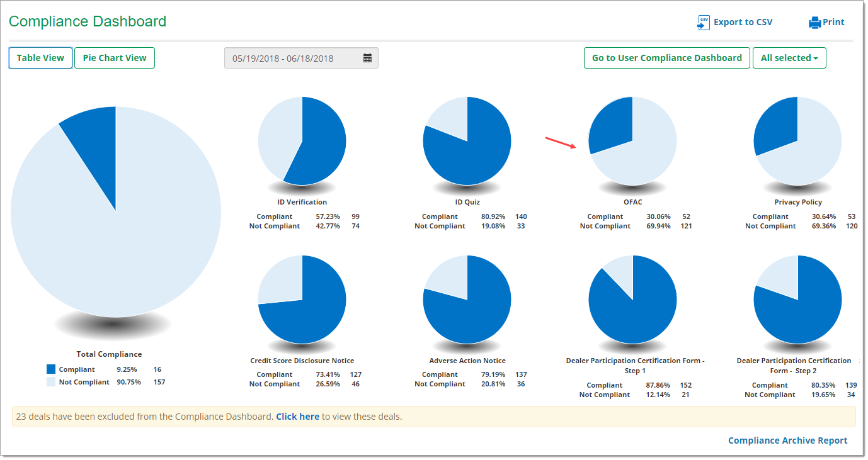Switch to Pie Chart View
The width and height of the screenshot is (868, 460).
pos(115,58)
